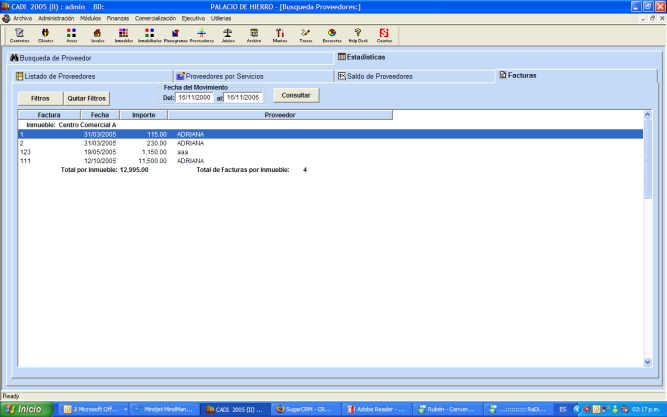Click the Clientes toolbar icon
667x417 pixels.
click(x=45, y=35)
